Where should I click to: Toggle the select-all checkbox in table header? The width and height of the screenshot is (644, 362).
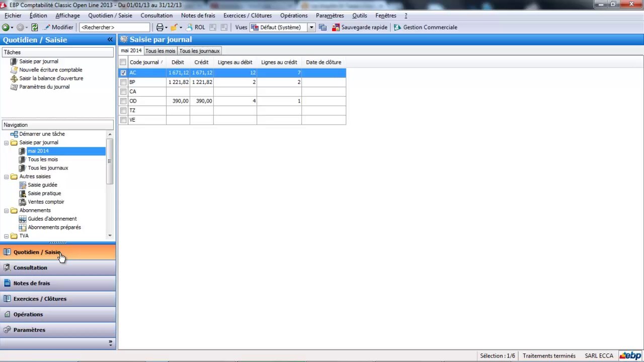[123, 62]
